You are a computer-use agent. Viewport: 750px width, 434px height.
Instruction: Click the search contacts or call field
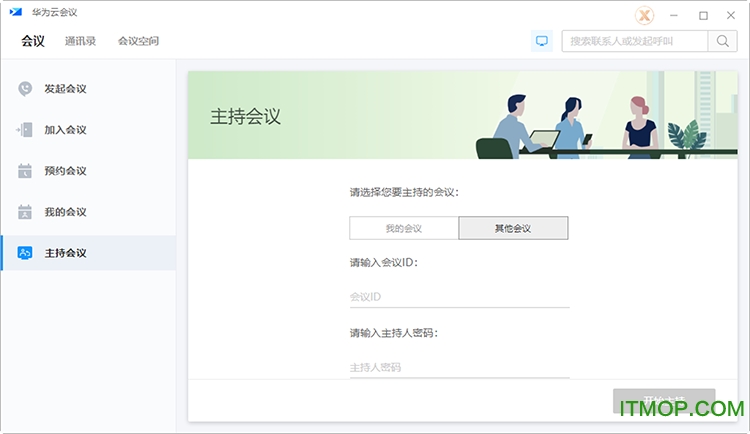[x=634, y=41]
